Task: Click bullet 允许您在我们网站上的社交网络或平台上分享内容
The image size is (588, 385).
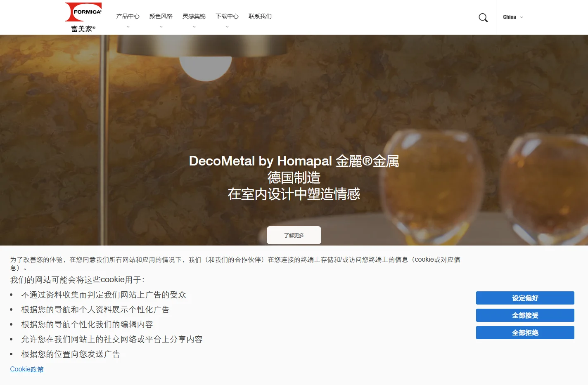Action: 112,339
